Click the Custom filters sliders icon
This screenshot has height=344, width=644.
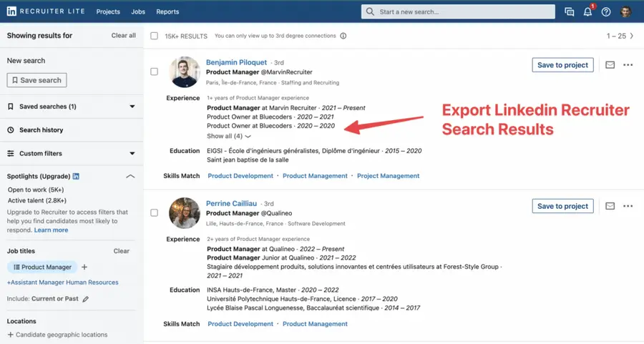pyautogui.click(x=11, y=154)
